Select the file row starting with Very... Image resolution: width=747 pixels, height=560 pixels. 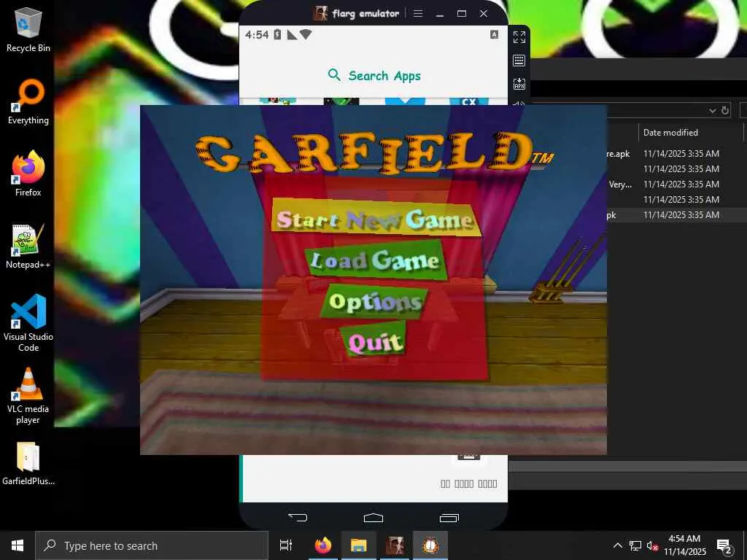click(x=677, y=184)
